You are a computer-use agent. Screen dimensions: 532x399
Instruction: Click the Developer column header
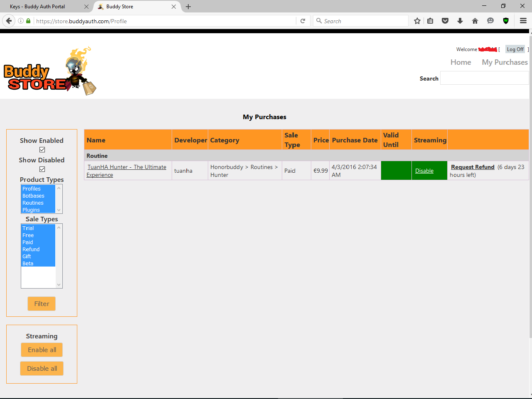pyautogui.click(x=191, y=140)
